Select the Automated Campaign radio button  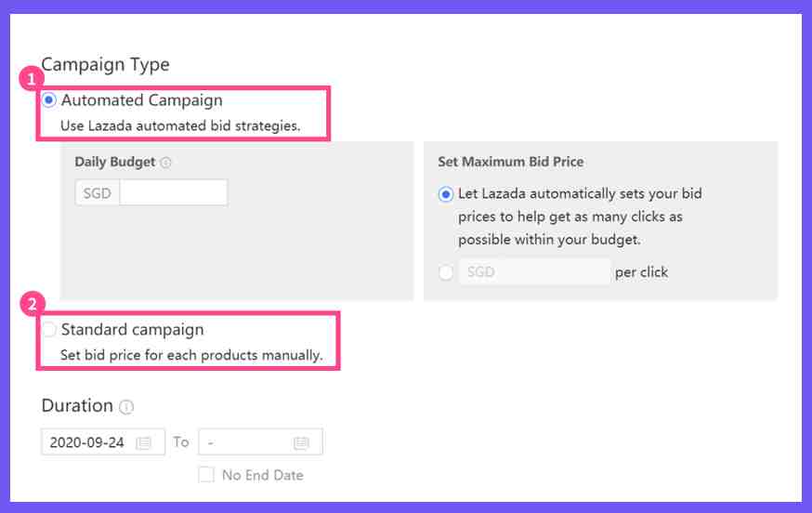(x=48, y=99)
